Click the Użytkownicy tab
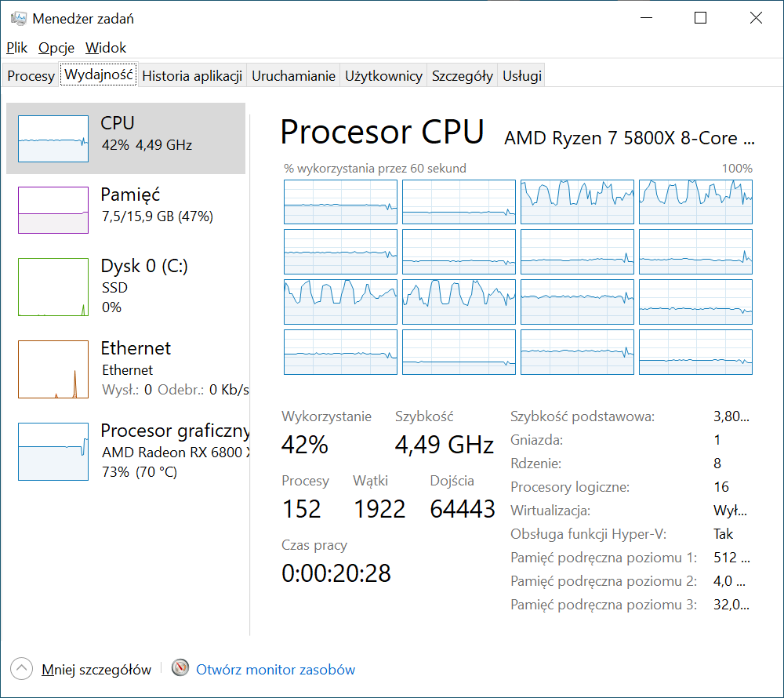This screenshot has width=784, height=698. (383, 75)
